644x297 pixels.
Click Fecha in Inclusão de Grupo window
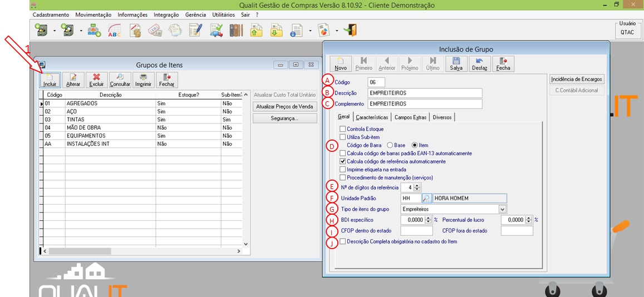(503, 63)
